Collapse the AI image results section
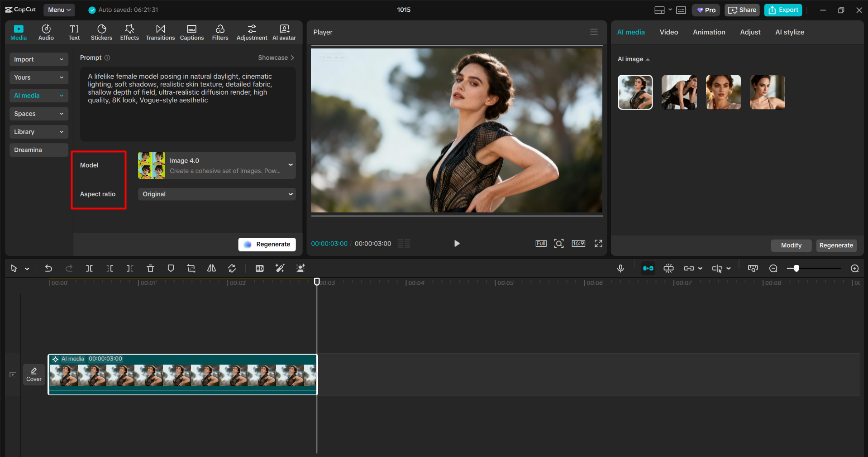Image resolution: width=868 pixels, height=457 pixels. pos(648,59)
